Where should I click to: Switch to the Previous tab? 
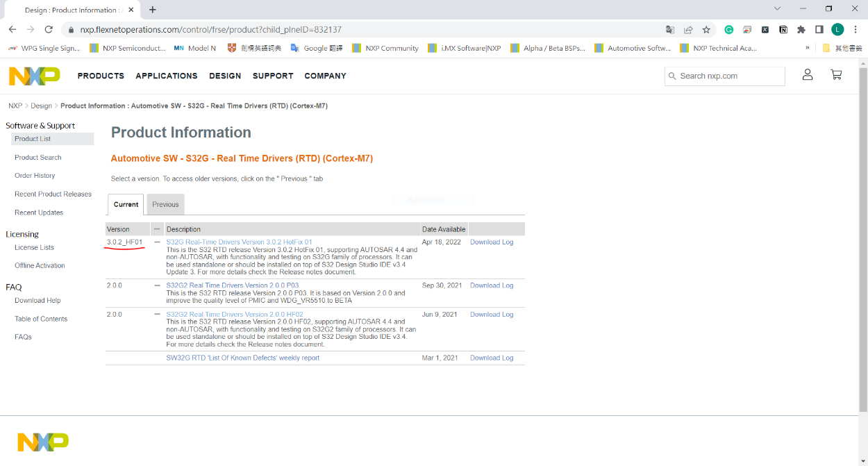tap(165, 204)
